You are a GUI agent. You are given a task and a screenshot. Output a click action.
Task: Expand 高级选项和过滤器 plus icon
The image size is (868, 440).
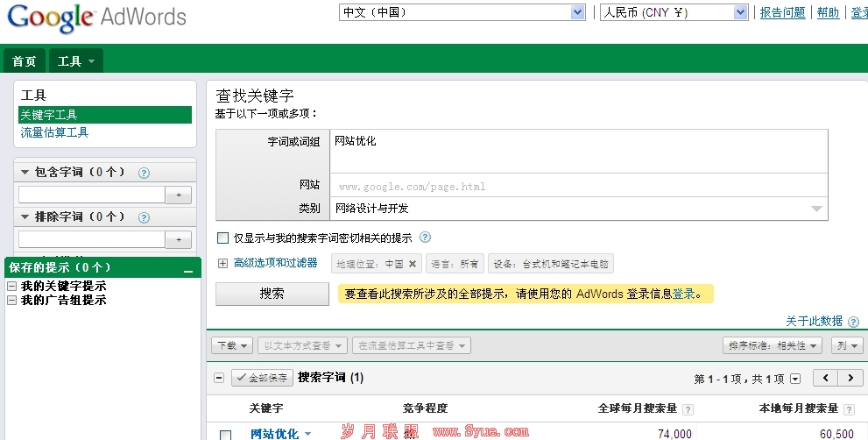click(x=222, y=263)
